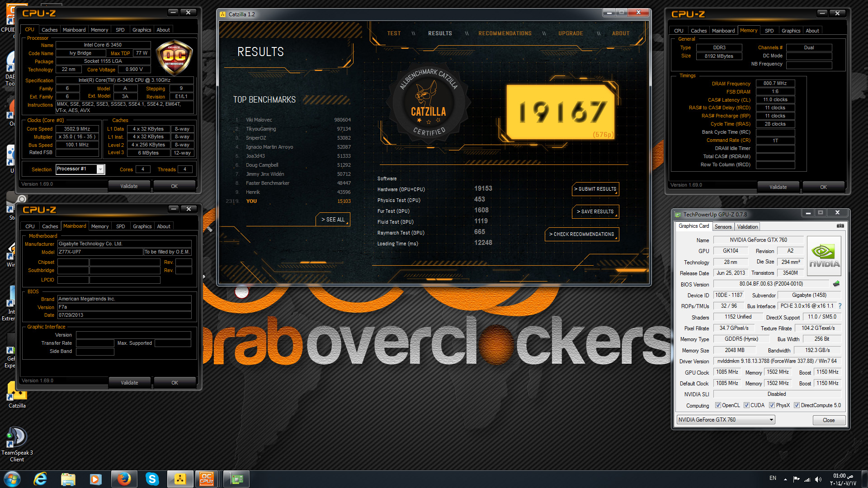The height and width of the screenshot is (488, 868).
Task: Switch to OC CPU-Z taskbar button
Action: click(x=207, y=479)
